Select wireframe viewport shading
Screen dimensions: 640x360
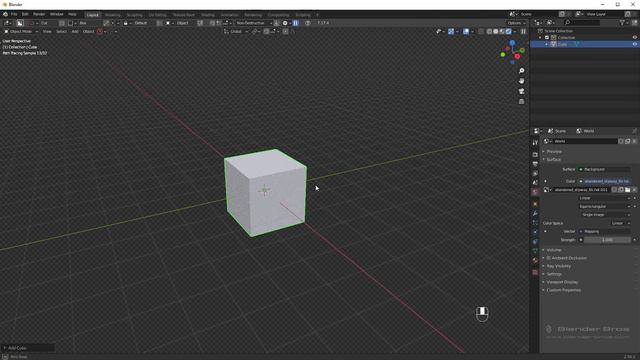489,31
